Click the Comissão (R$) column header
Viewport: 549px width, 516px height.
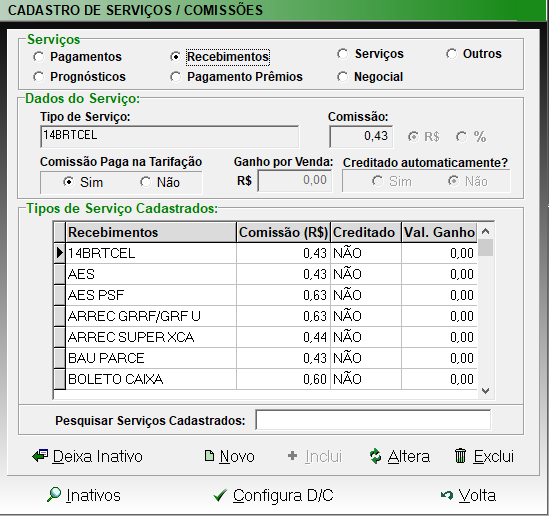283,232
